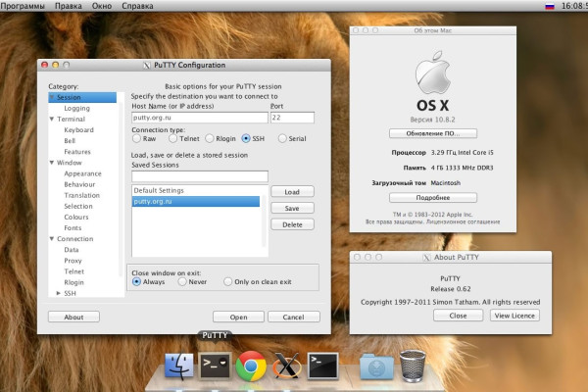This screenshot has height=392, width=588.
Task: Select Fonts in category tree
Action: click(x=73, y=227)
